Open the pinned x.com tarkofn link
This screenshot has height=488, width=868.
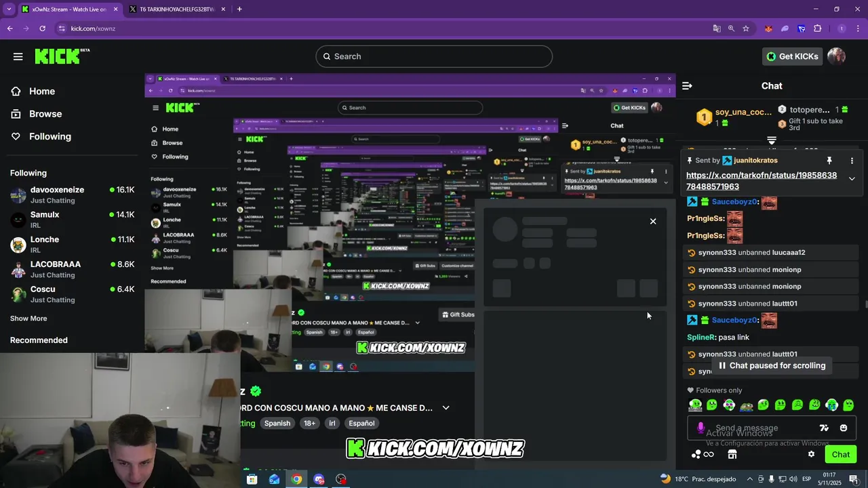(x=762, y=181)
